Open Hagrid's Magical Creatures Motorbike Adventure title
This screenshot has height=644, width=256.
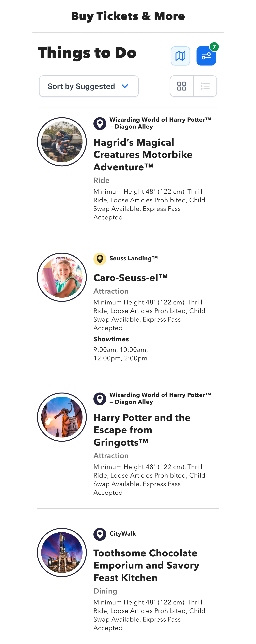coord(143,155)
